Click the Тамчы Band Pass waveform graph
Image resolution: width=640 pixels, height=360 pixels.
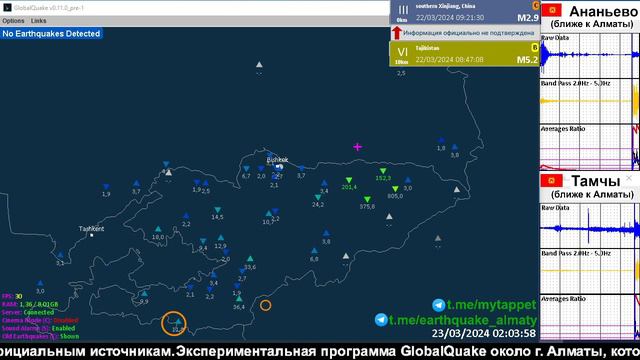590,271
